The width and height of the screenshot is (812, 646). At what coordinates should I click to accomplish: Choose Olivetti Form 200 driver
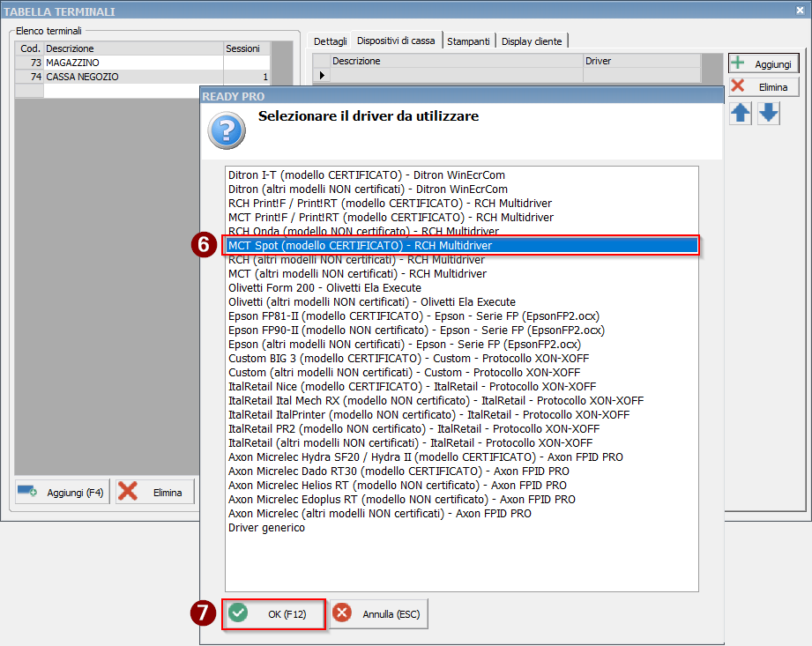324,287
